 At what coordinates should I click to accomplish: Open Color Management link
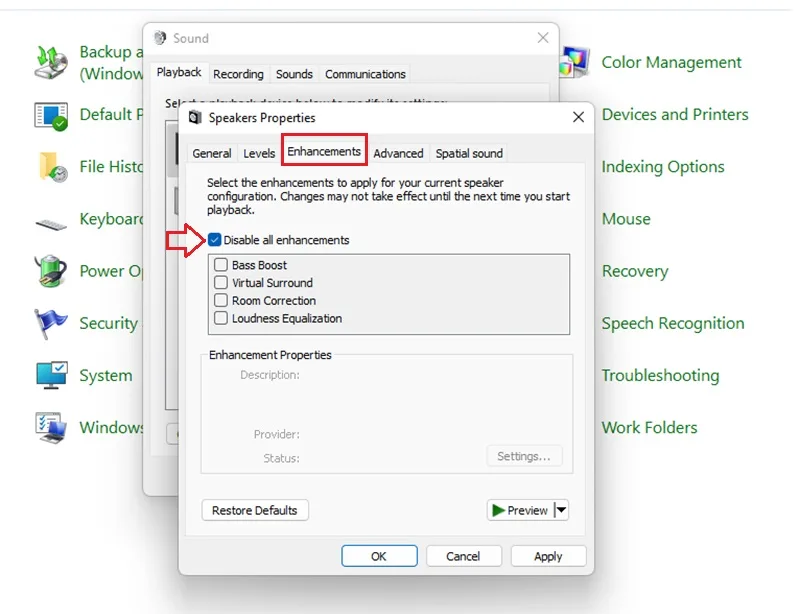[671, 62]
